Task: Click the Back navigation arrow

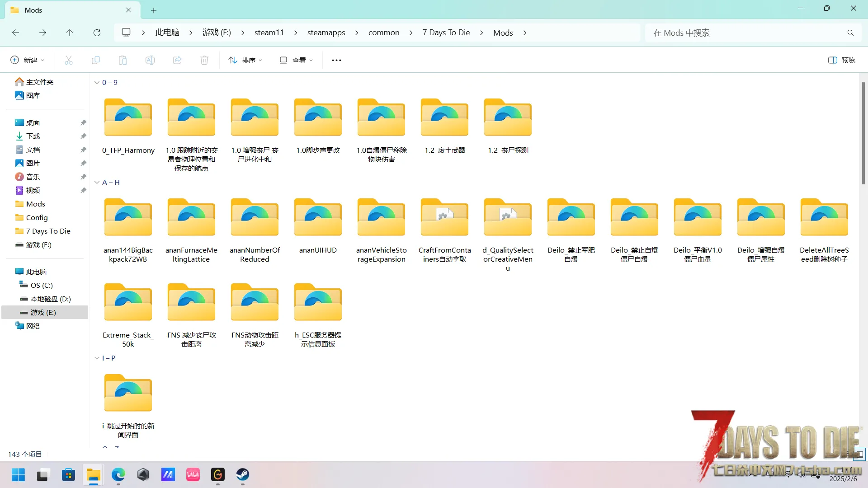Action: [15, 33]
